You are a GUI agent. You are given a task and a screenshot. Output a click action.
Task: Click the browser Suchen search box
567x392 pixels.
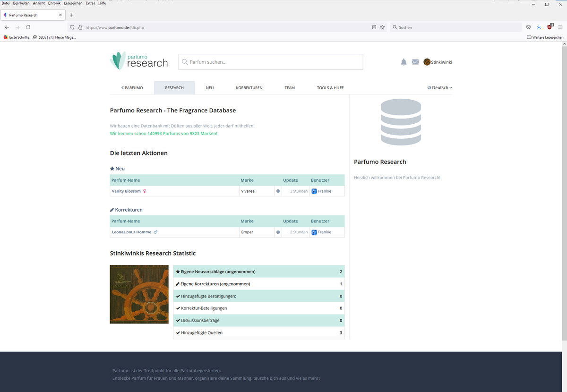pyautogui.click(x=455, y=27)
